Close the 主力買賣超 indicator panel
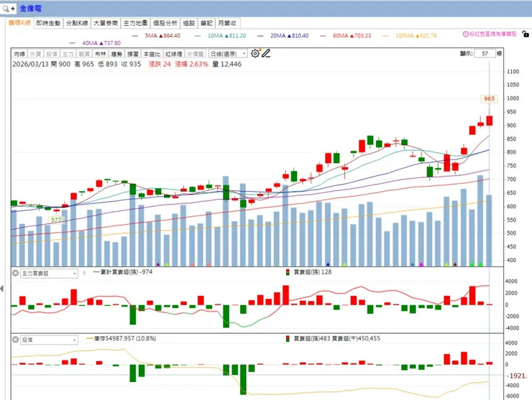 pos(15,273)
